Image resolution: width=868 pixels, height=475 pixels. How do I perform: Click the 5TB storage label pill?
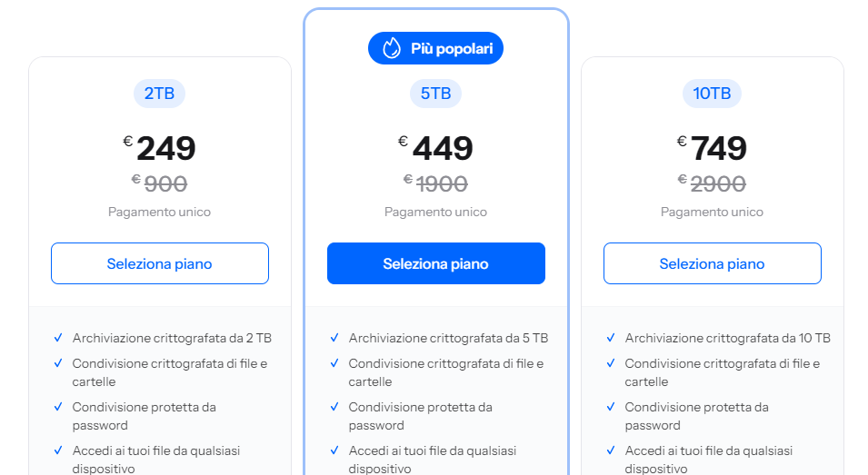click(x=435, y=93)
